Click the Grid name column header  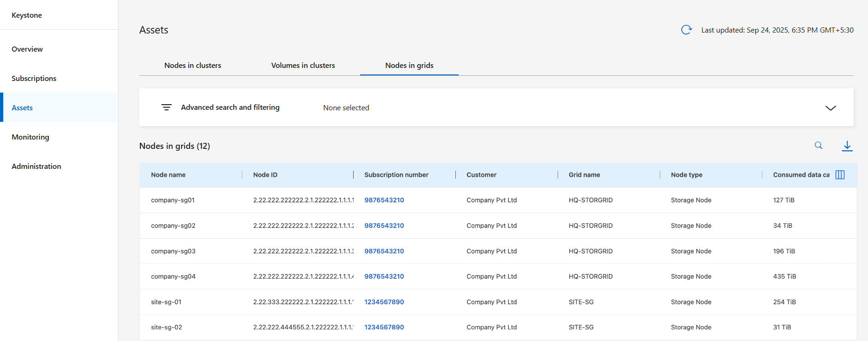coord(584,175)
